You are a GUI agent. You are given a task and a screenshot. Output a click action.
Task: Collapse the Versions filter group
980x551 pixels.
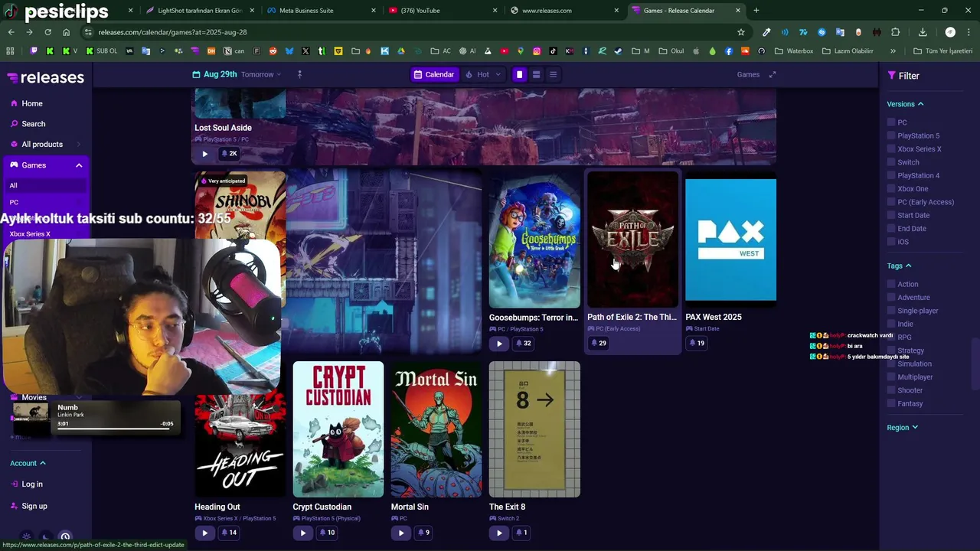[905, 104]
